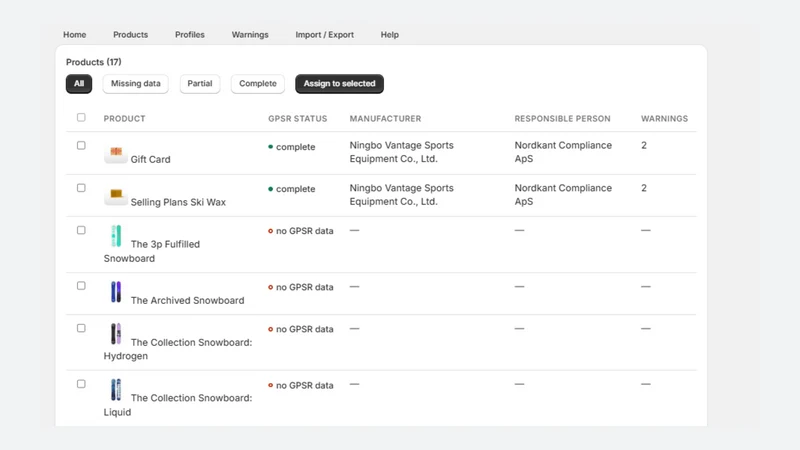This screenshot has height=450, width=800.
Task: Toggle the select-all header checkbox
Action: click(x=81, y=117)
